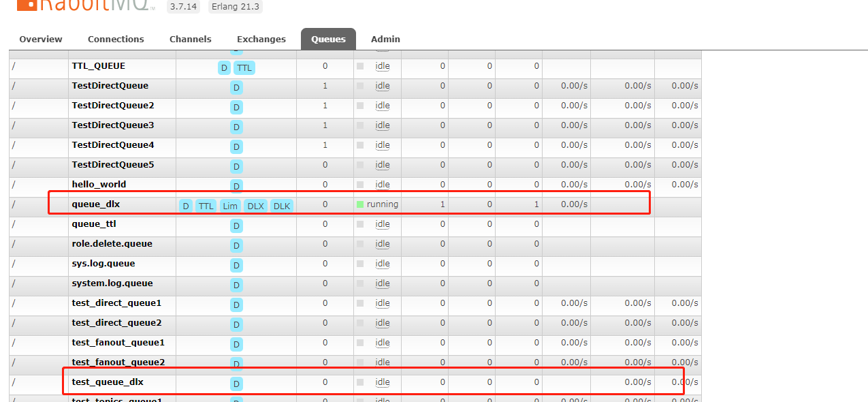Viewport: 868px width, 402px height.
Task: Click the D badge on queue_ttl row
Action: tap(236, 226)
